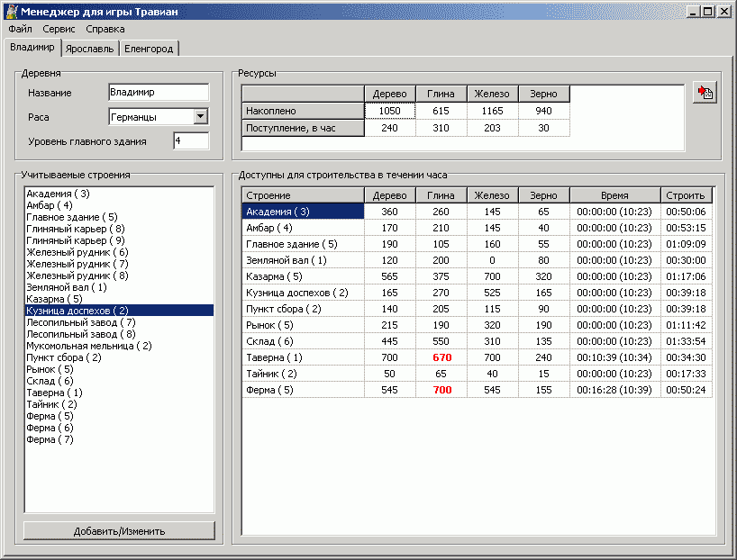Click the village Название text field
This screenshot has width=737, height=560.
(158, 92)
